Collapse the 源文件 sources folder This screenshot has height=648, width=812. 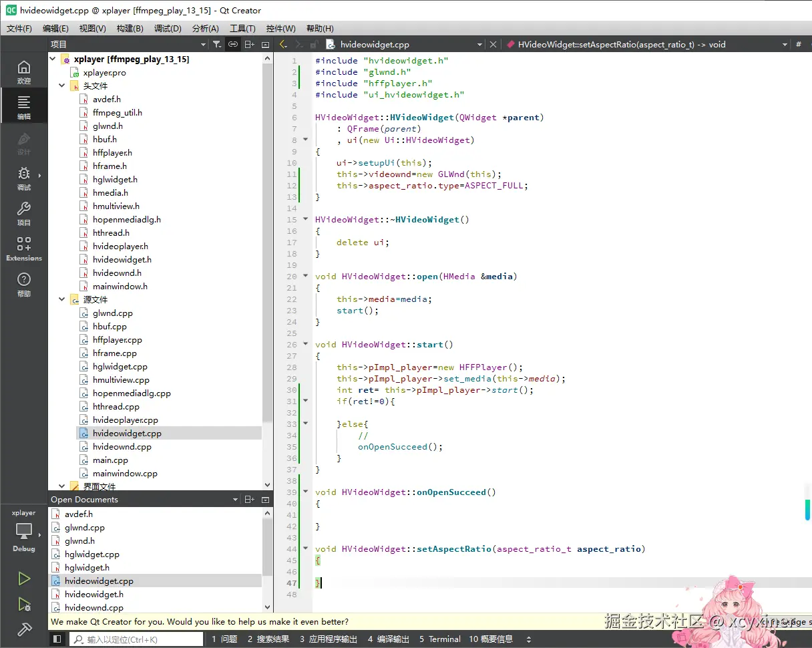(x=62, y=300)
